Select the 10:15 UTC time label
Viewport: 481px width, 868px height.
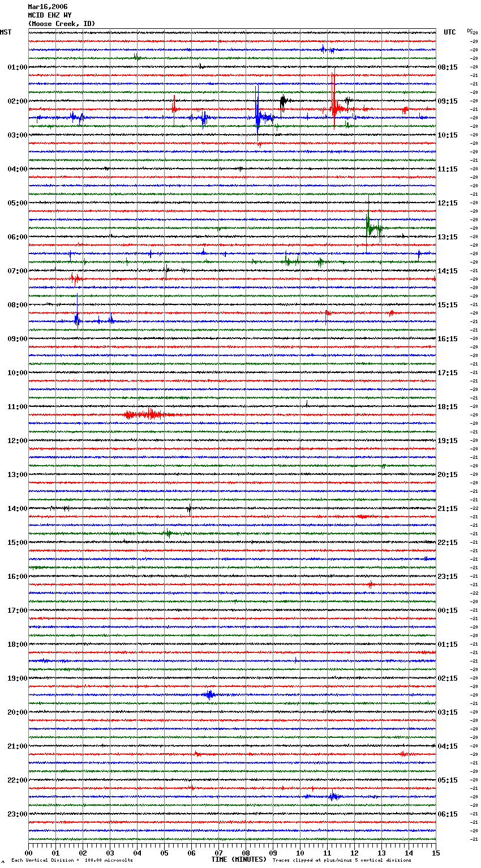point(448,135)
